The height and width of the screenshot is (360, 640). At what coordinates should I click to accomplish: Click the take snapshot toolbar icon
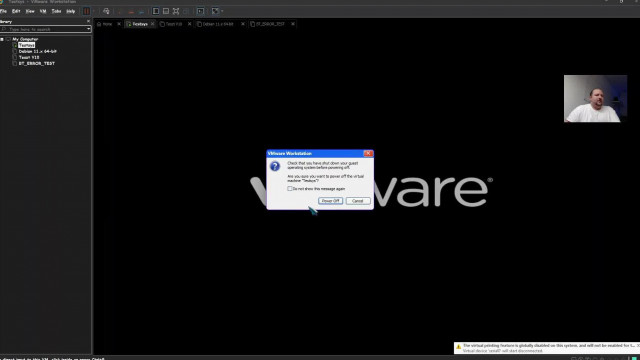pyautogui.click(x=120, y=11)
